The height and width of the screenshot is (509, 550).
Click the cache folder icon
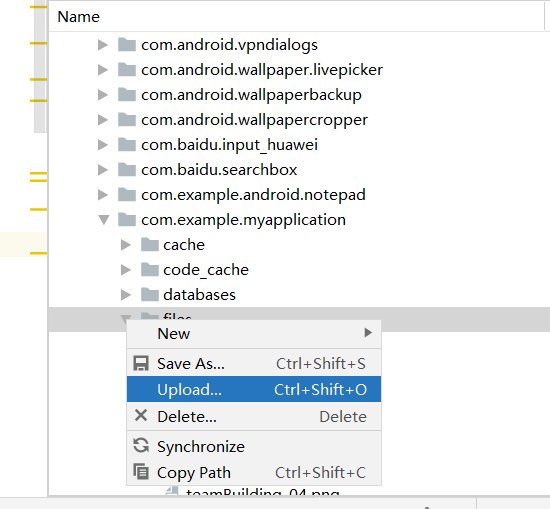pos(150,245)
